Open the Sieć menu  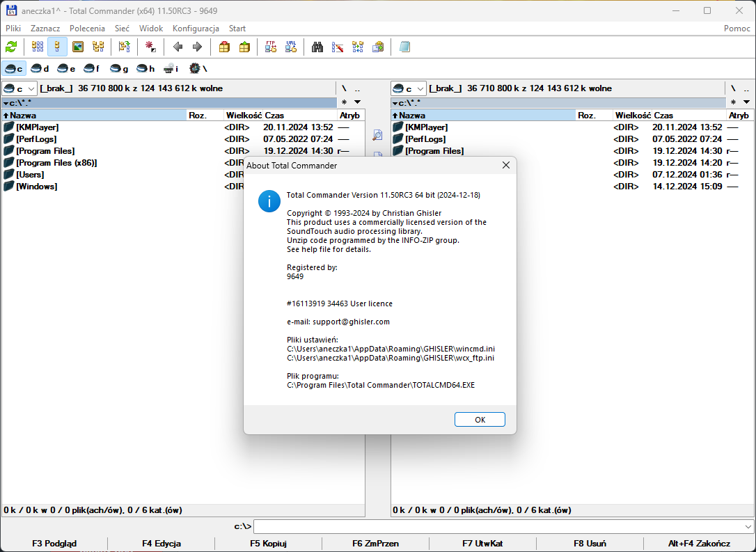[122, 29]
